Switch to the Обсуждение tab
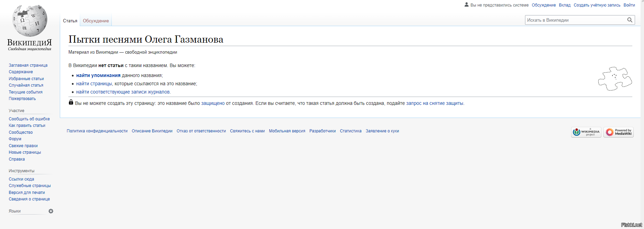The height and width of the screenshot is (229, 644). pos(96,21)
